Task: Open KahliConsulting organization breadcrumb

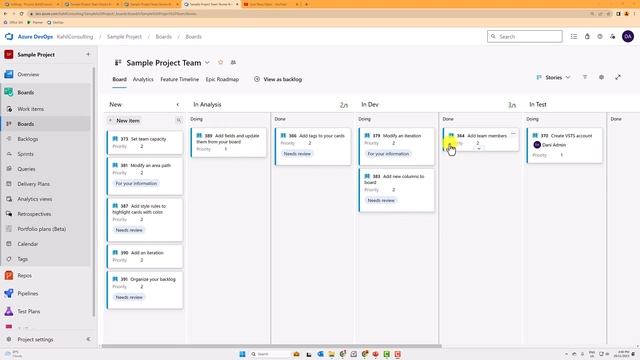Action: [x=75, y=37]
